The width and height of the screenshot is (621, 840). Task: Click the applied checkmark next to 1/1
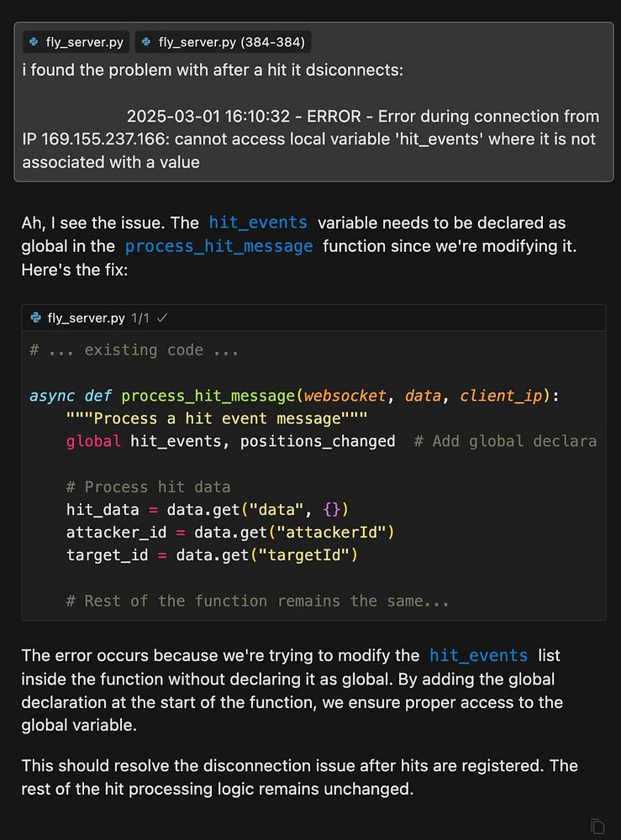coord(162,318)
